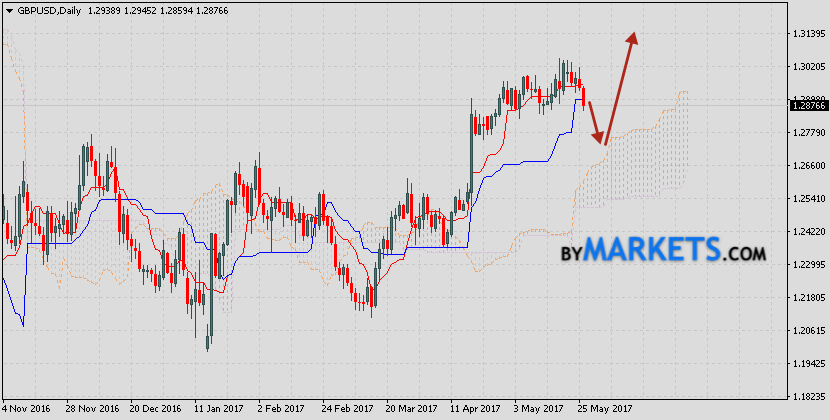
Task: Click the 1.26600 price axis label
Action: [x=807, y=166]
